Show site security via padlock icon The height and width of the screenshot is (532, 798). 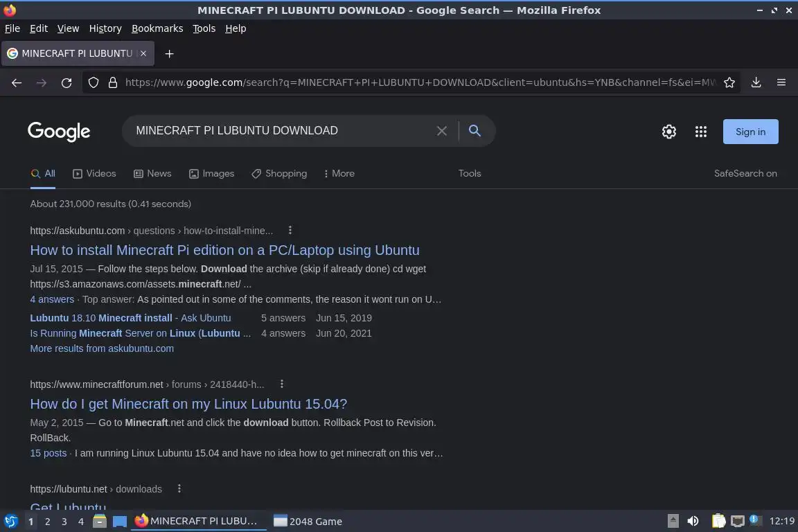[x=113, y=82]
